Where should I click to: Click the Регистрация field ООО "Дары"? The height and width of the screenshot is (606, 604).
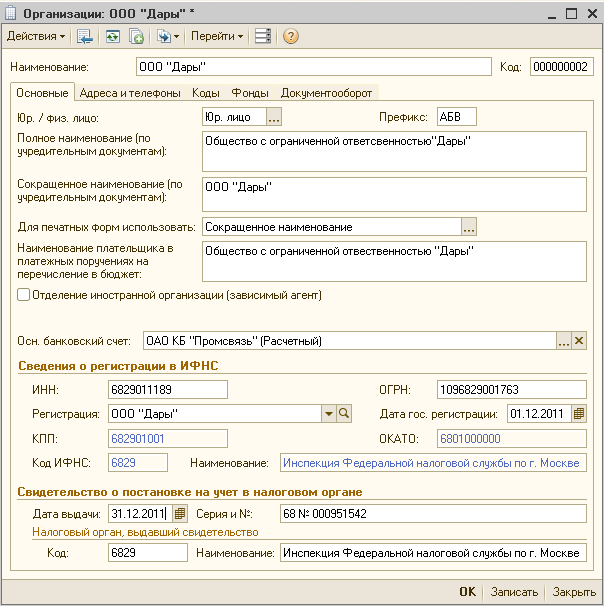pos(215,414)
